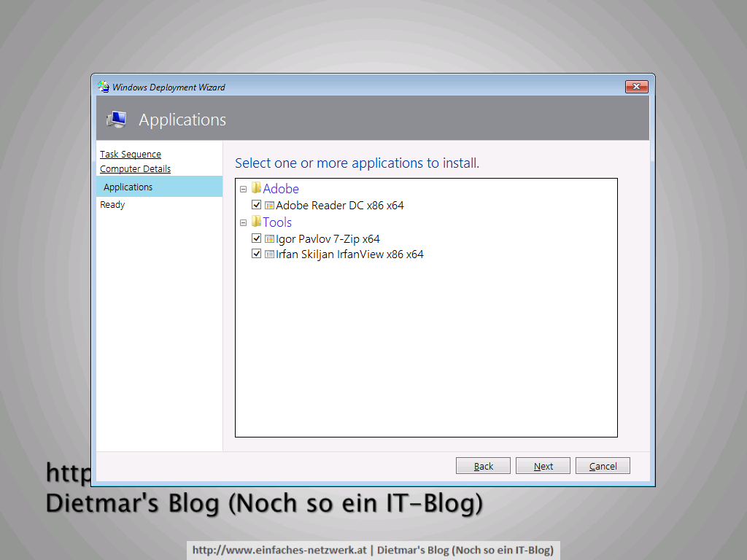
Task: Go to the Task Sequence wizard step
Action: (x=131, y=155)
